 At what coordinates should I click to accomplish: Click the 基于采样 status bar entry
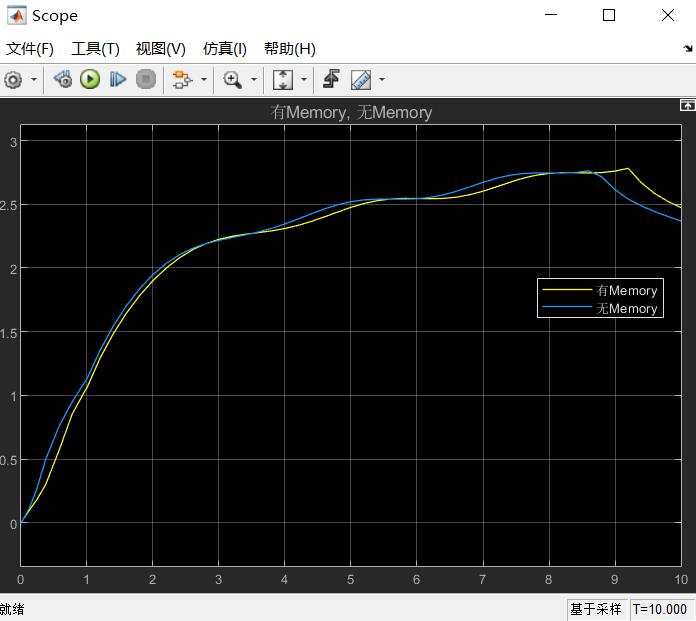click(596, 609)
